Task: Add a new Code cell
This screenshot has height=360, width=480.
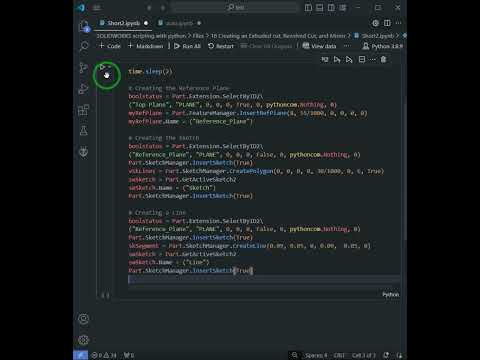Action: (x=110, y=46)
